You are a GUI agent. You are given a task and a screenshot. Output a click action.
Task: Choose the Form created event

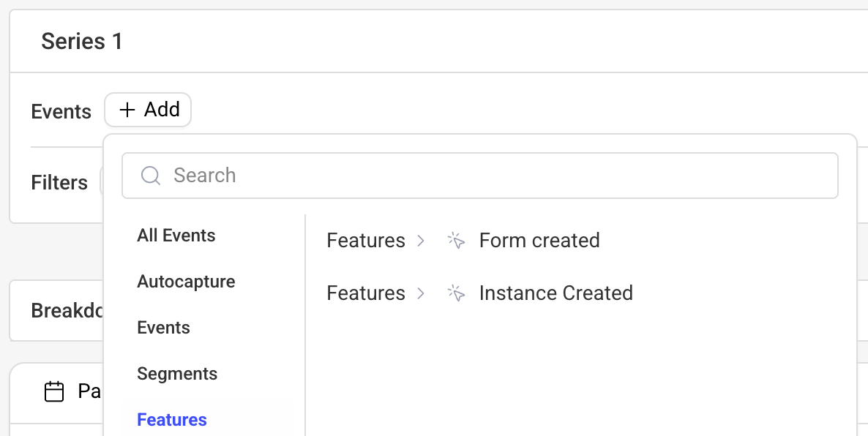539,241
